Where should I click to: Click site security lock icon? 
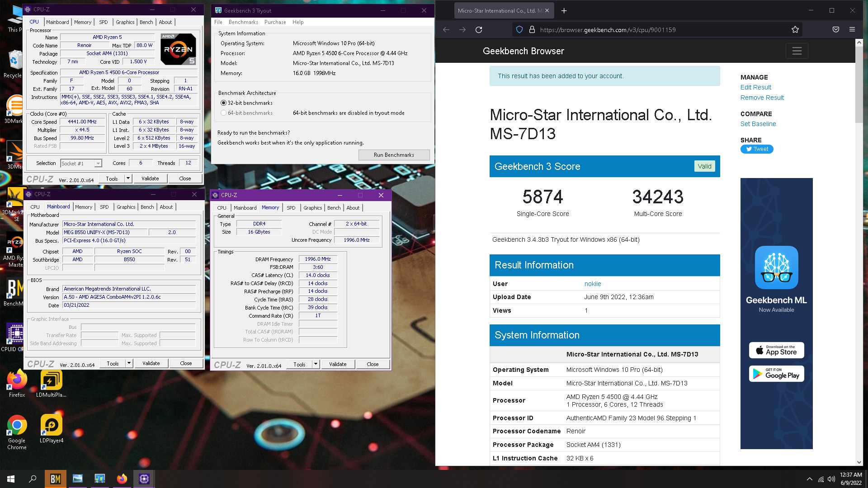[532, 30]
